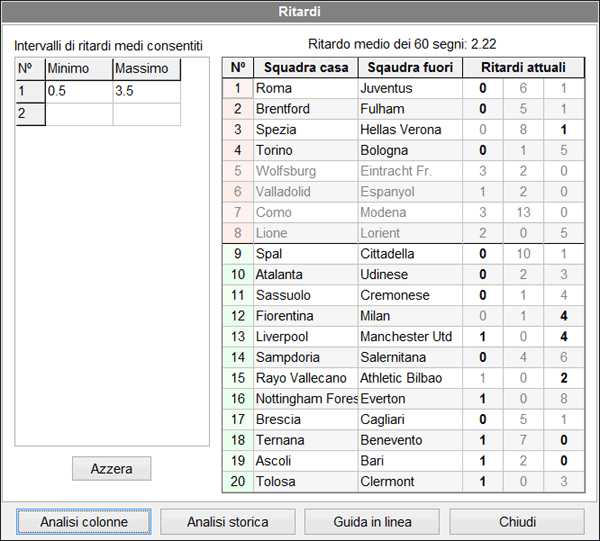Click row number 9 for Spal
Image resolution: width=600 pixels, height=541 pixels.
(238, 254)
